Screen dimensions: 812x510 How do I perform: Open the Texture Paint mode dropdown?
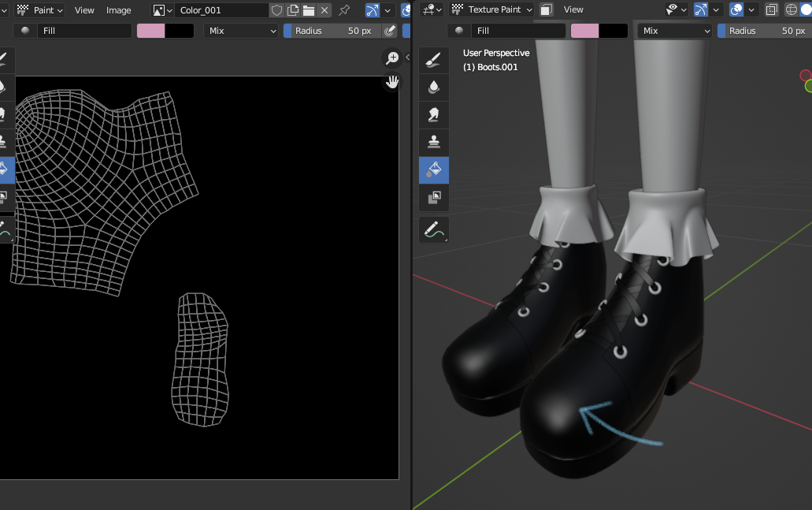point(491,9)
